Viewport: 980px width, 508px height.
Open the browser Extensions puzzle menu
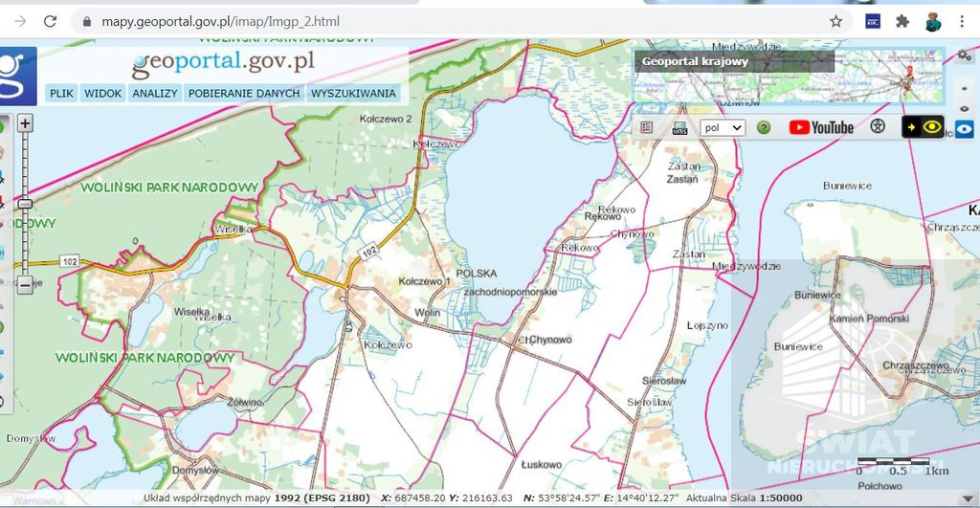[902, 21]
